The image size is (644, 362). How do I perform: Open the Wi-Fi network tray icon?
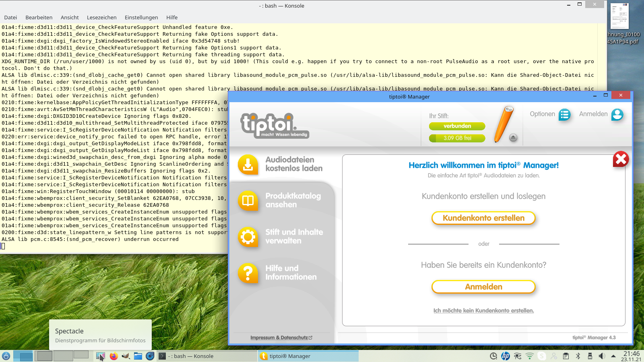click(530, 356)
